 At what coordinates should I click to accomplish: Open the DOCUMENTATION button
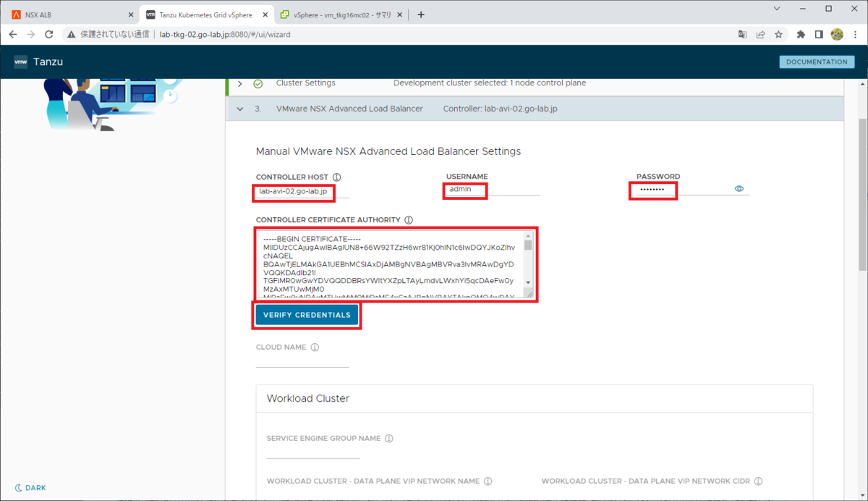click(817, 62)
